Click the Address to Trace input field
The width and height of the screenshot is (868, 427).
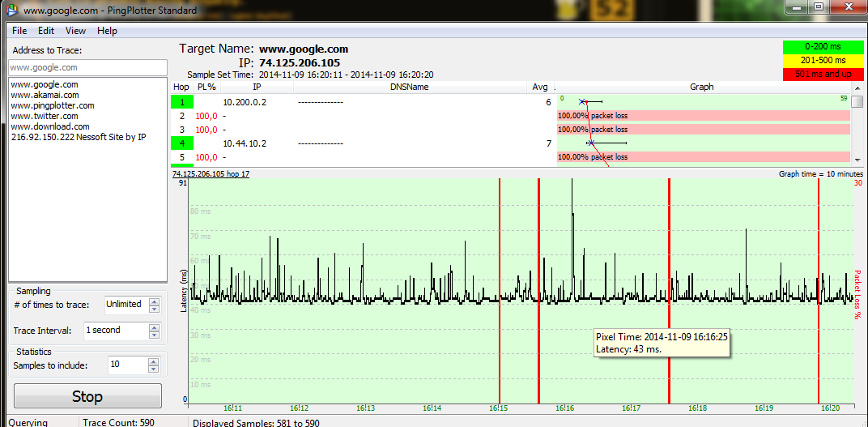coord(87,67)
